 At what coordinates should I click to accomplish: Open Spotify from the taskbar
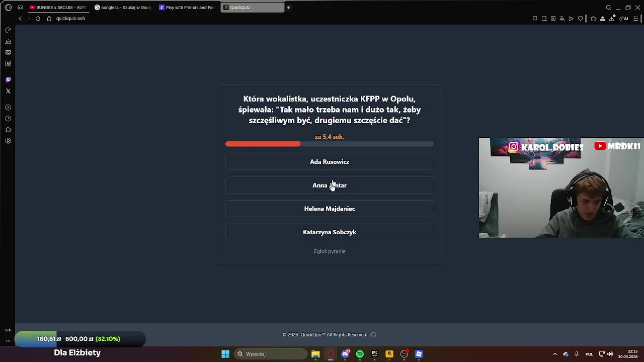(360, 354)
